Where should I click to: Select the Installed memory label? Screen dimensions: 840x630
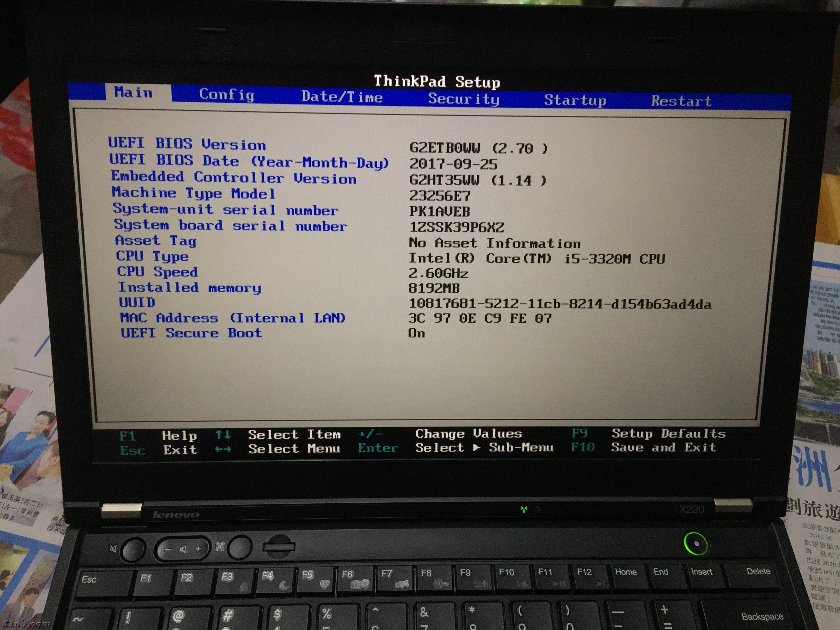(x=189, y=287)
